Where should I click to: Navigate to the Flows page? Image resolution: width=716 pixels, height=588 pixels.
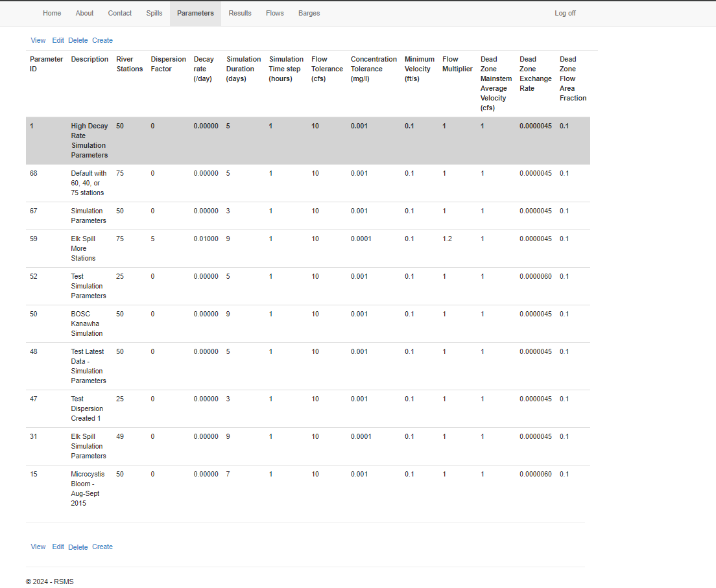coord(275,13)
